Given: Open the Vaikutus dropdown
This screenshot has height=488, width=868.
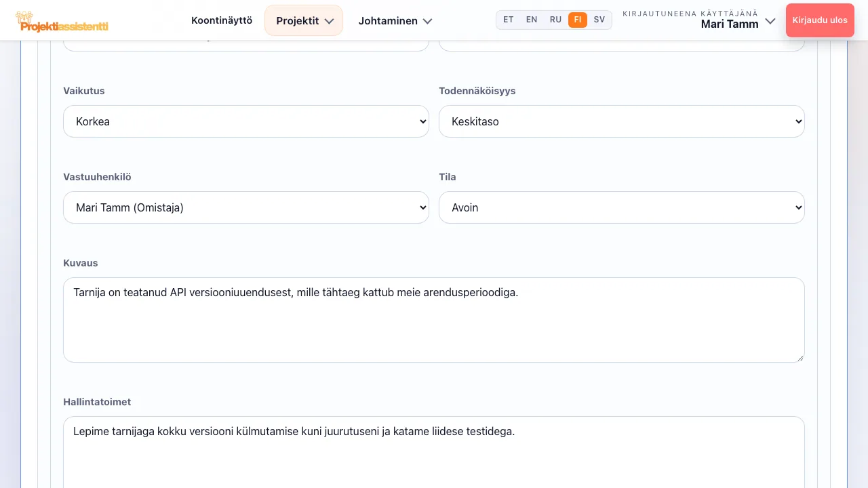Looking at the screenshot, I should coord(246,121).
